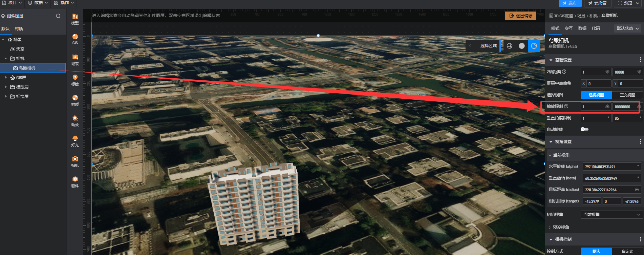This screenshot has height=255, width=644.
Task: Open the 数据 menu
Action: (38, 3)
